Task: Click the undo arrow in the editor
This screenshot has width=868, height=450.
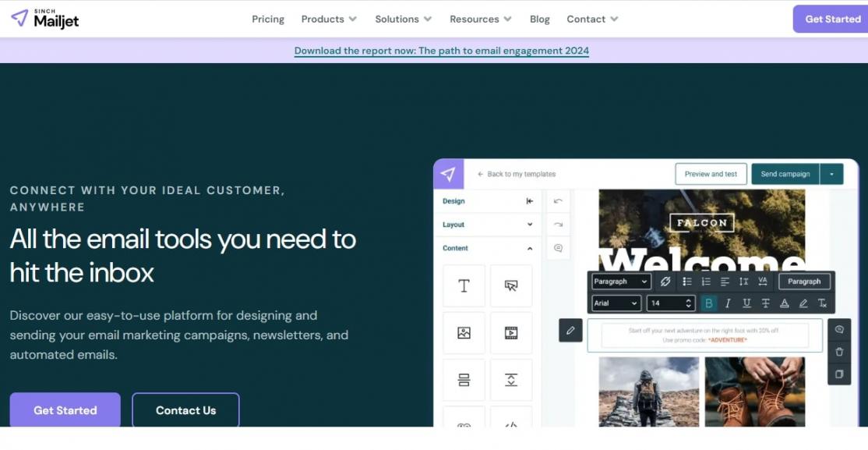Action: (x=558, y=201)
